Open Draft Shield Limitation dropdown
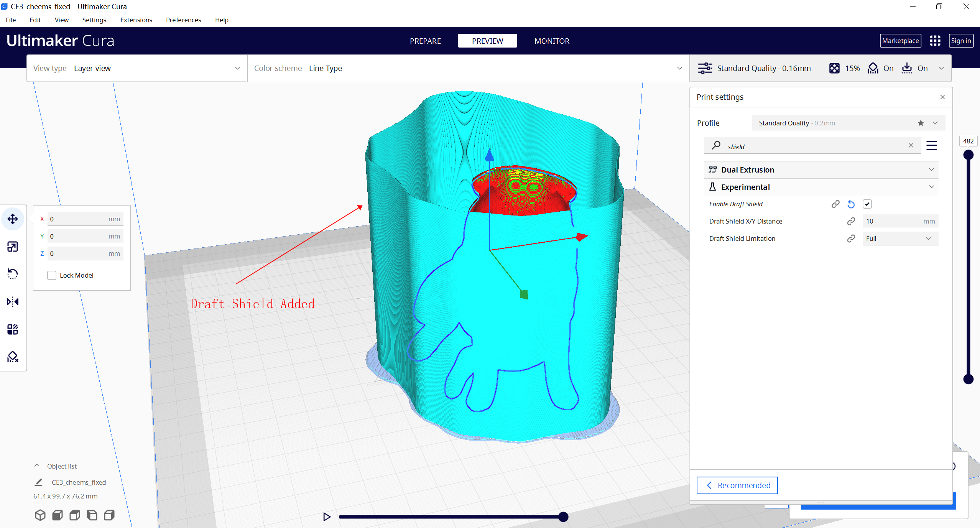This screenshot has width=980, height=528. click(x=900, y=239)
